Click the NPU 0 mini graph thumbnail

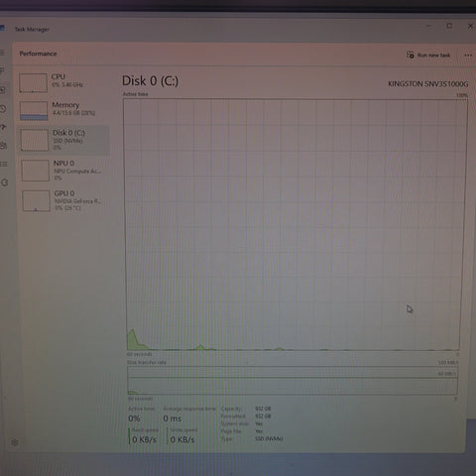point(35,171)
